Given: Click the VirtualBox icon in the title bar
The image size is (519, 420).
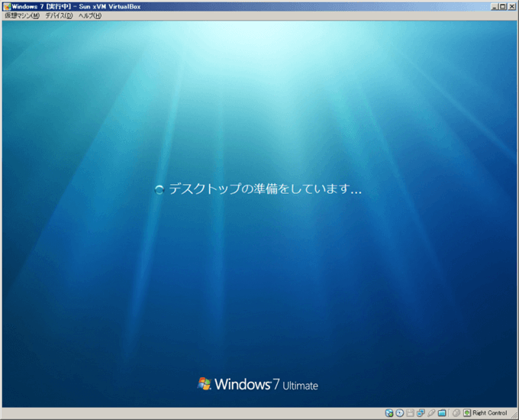Looking at the screenshot, I should click(6, 5).
